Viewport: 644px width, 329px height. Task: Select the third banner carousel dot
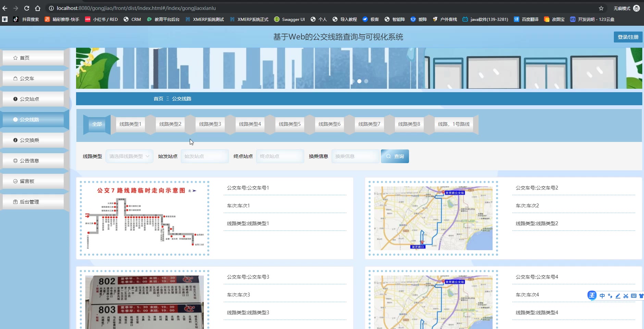(366, 81)
